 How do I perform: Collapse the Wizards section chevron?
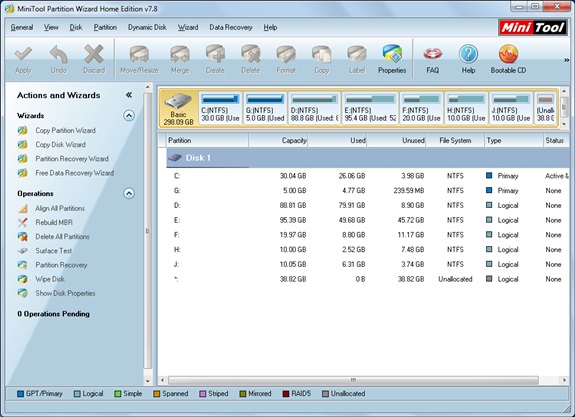(129, 116)
